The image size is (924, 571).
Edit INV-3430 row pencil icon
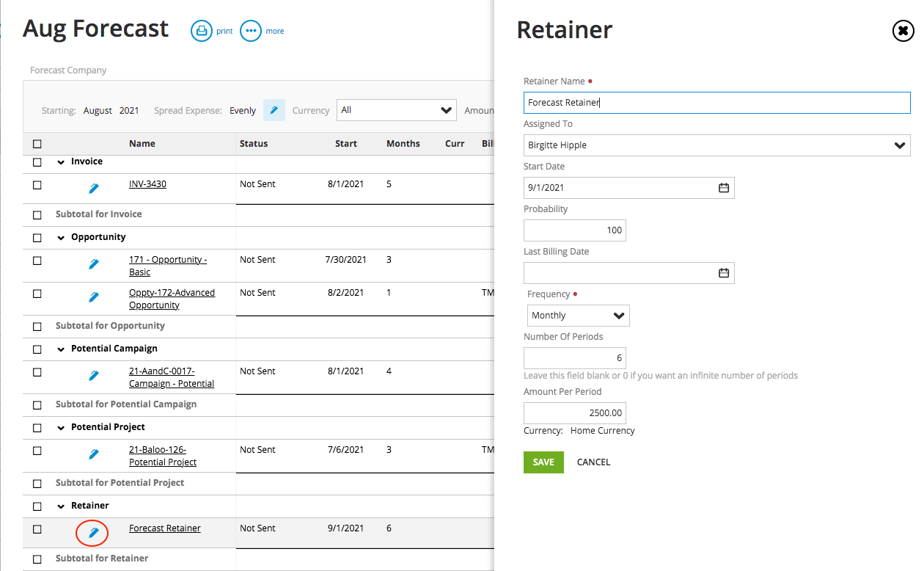click(94, 189)
